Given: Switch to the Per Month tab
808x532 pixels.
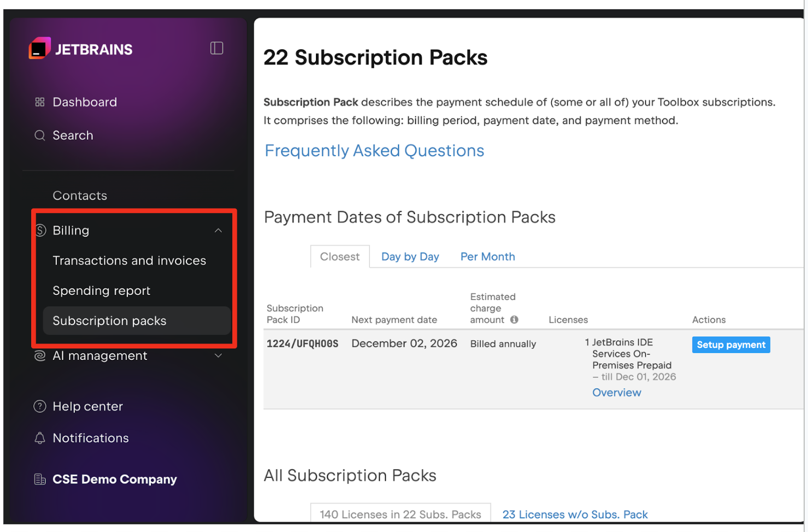Looking at the screenshot, I should point(487,257).
